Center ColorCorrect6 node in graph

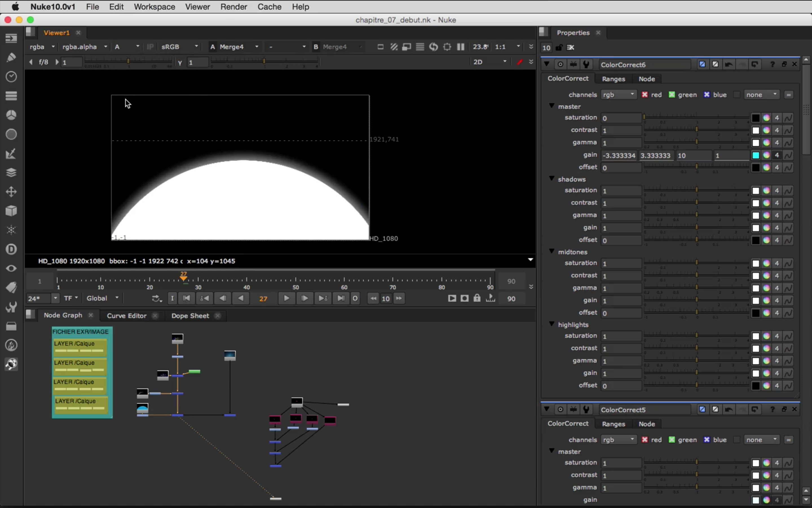click(x=560, y=64)
